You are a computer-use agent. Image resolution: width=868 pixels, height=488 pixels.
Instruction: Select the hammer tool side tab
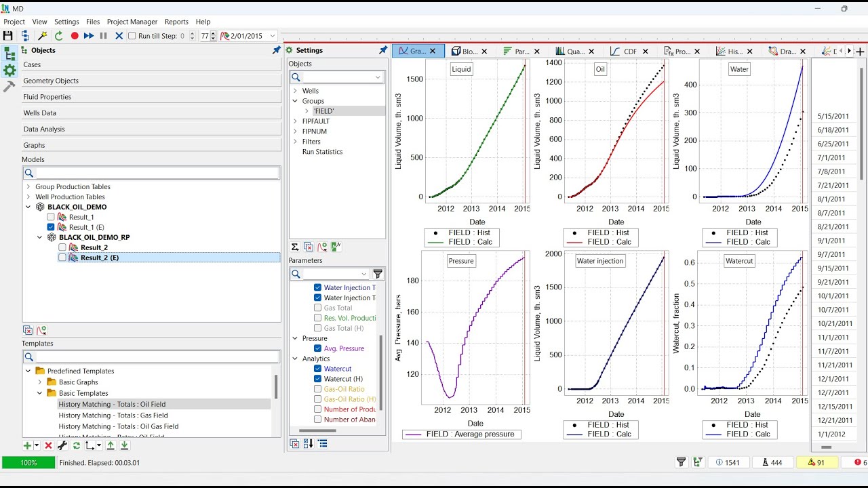click(9, 86)
